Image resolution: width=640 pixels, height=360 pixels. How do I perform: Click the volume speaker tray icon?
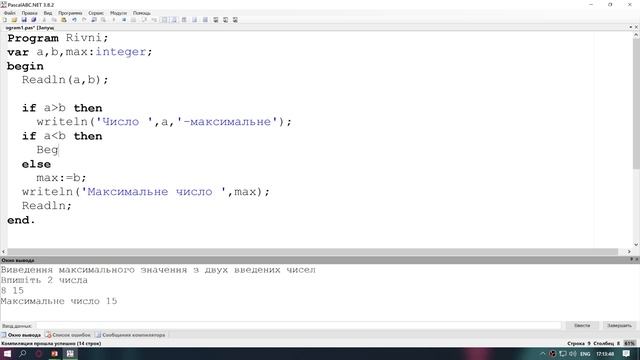click(x=573, y=353)
